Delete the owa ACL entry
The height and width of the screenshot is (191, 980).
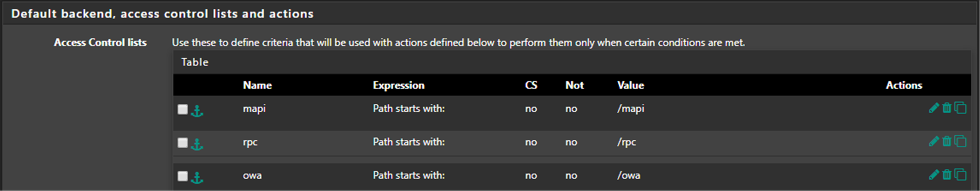947,175
